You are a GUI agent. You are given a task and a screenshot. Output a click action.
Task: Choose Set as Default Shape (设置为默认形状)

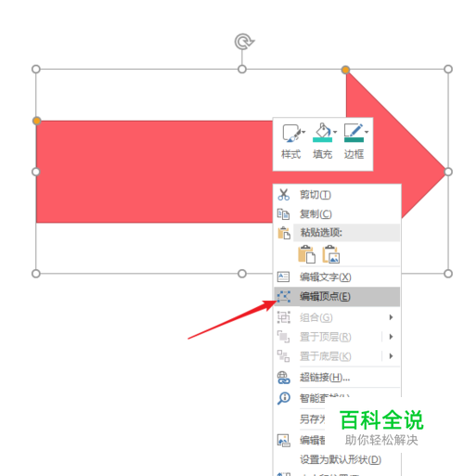(x=341, y=459)
